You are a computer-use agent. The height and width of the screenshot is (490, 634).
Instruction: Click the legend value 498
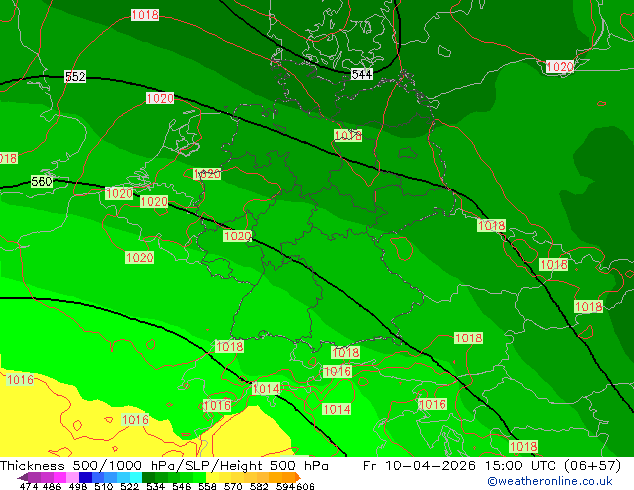pos(78,486)
